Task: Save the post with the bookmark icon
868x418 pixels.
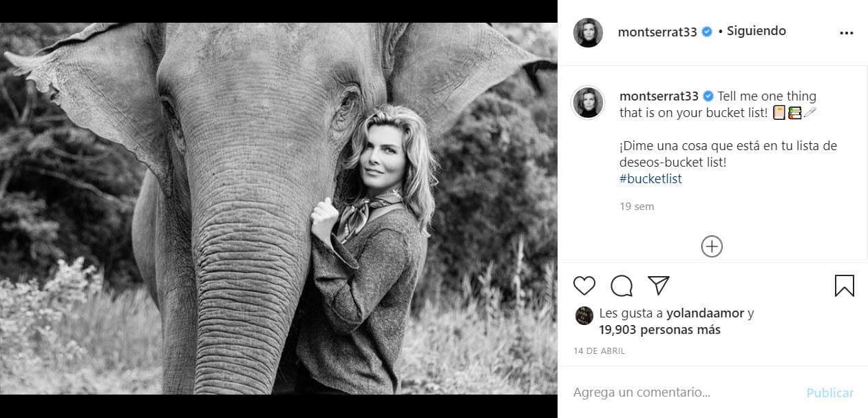Action: (x=845, y=285)
